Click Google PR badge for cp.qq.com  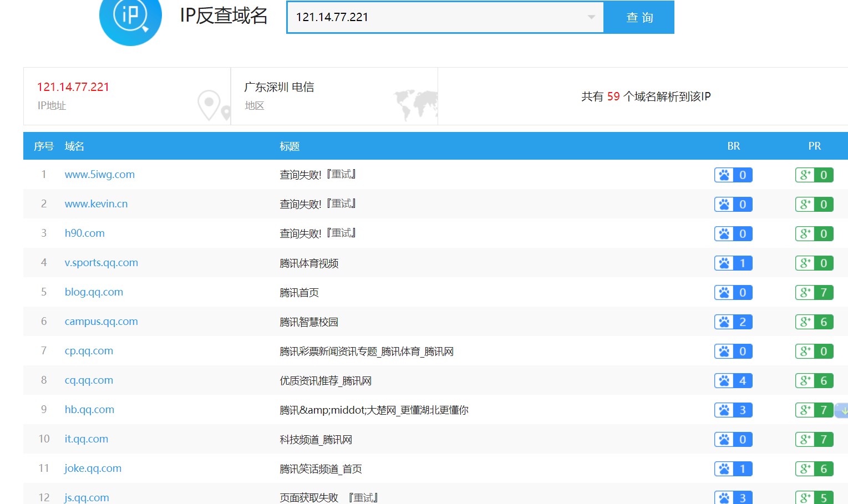tap(814, 352)
